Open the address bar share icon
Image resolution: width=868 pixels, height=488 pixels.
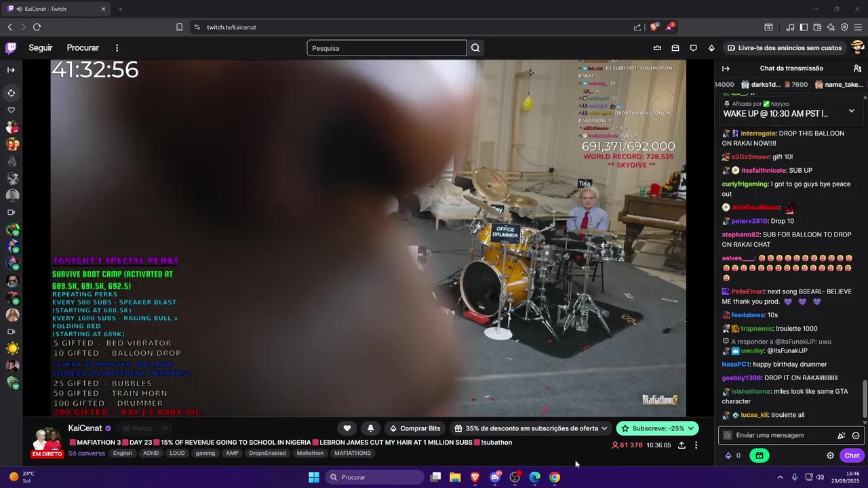637,27
